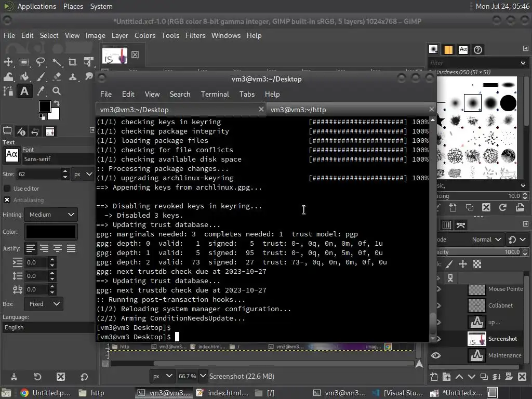Delete the selected layer
This screenshot has width=532, height=399.
pos(522,377)
